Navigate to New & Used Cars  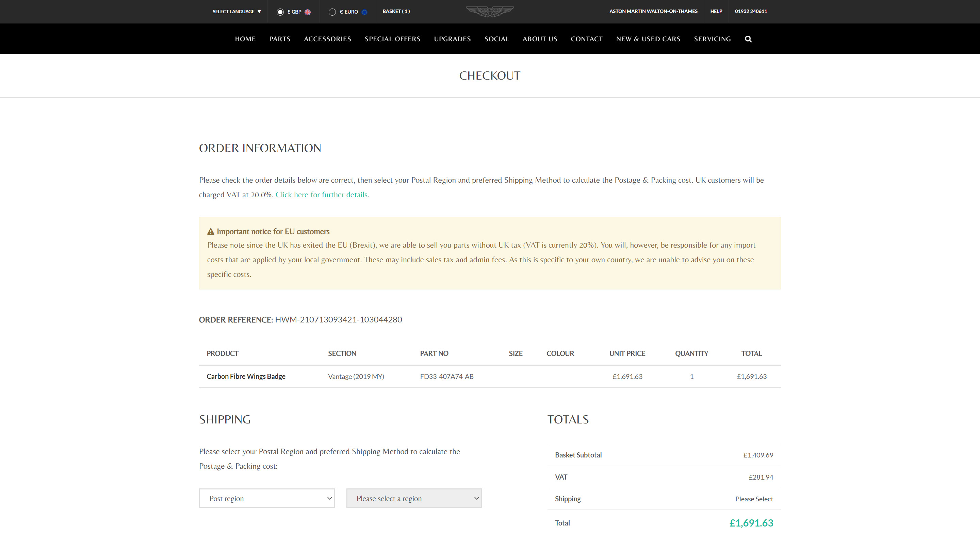coord(648,39)
